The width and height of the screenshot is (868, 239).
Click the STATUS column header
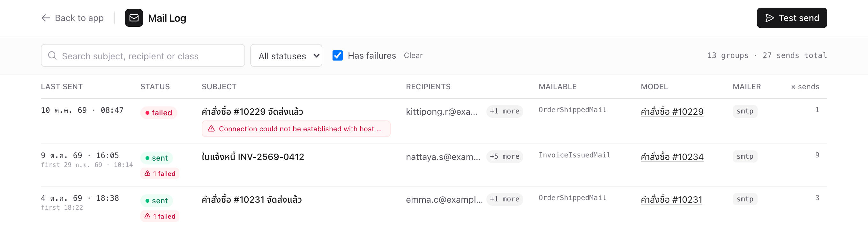(155, 86)
